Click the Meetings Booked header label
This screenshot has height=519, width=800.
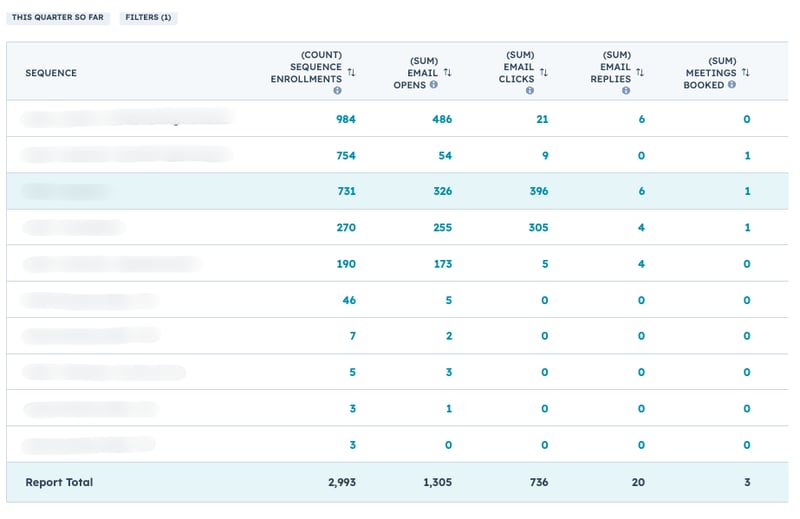[x=710, y=73]
